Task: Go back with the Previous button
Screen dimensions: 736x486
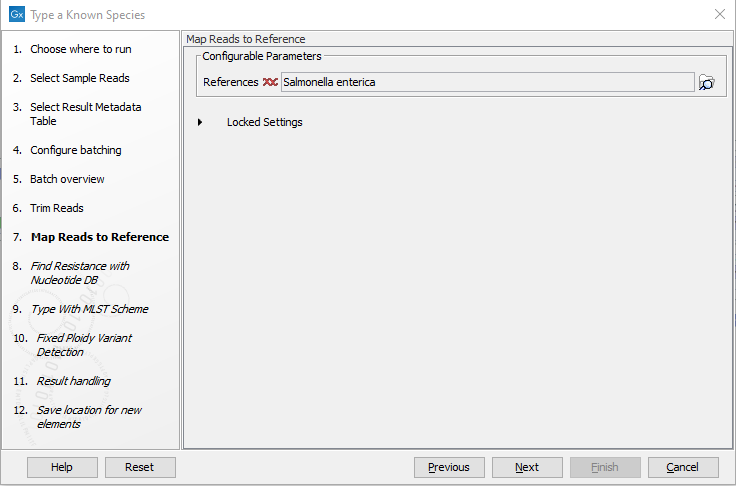Action: click(449, 467)
